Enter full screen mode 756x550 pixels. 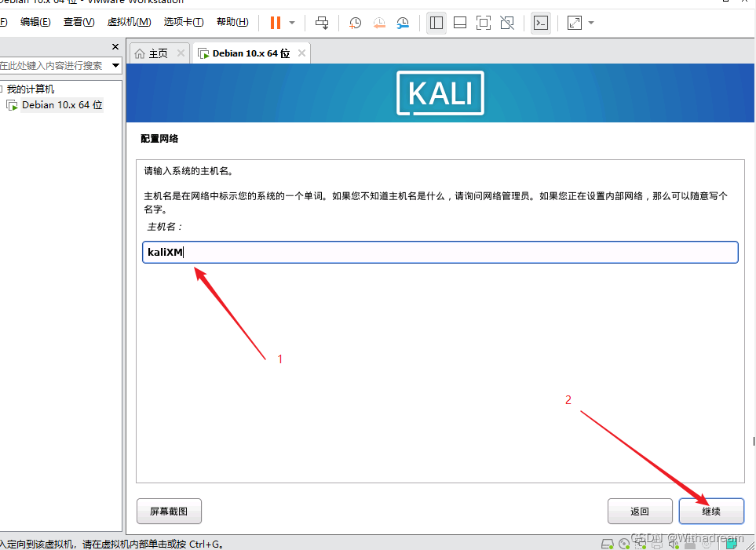(x=484, y=23)
